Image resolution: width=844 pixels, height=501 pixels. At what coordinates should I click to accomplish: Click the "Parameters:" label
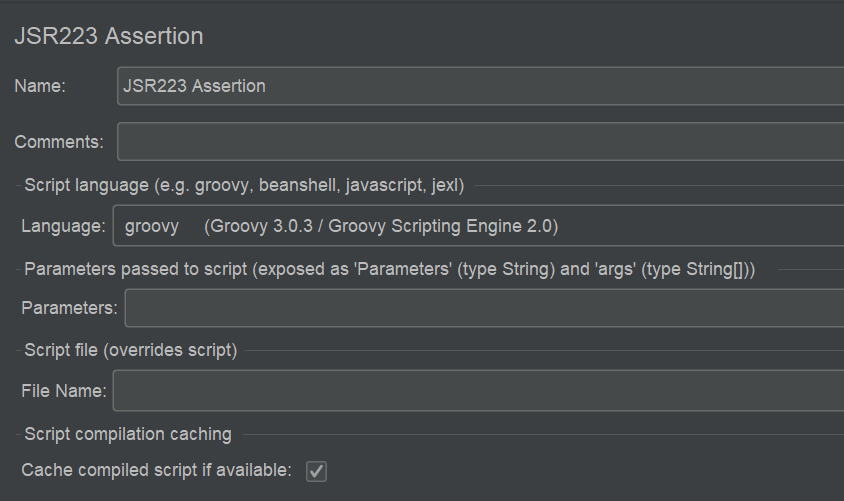pos(70,307)
